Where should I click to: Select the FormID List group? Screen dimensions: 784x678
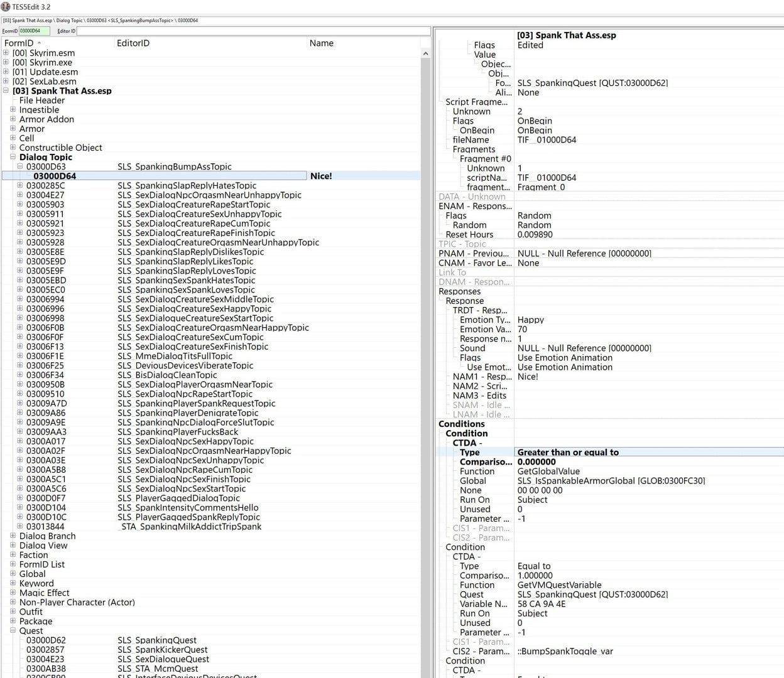[41, 564]
